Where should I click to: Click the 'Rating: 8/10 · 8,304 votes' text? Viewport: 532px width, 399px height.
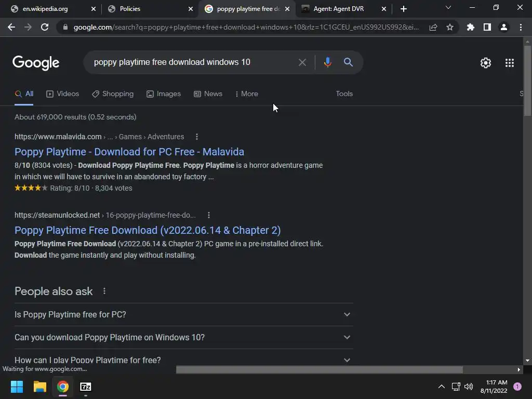[91, 188]
